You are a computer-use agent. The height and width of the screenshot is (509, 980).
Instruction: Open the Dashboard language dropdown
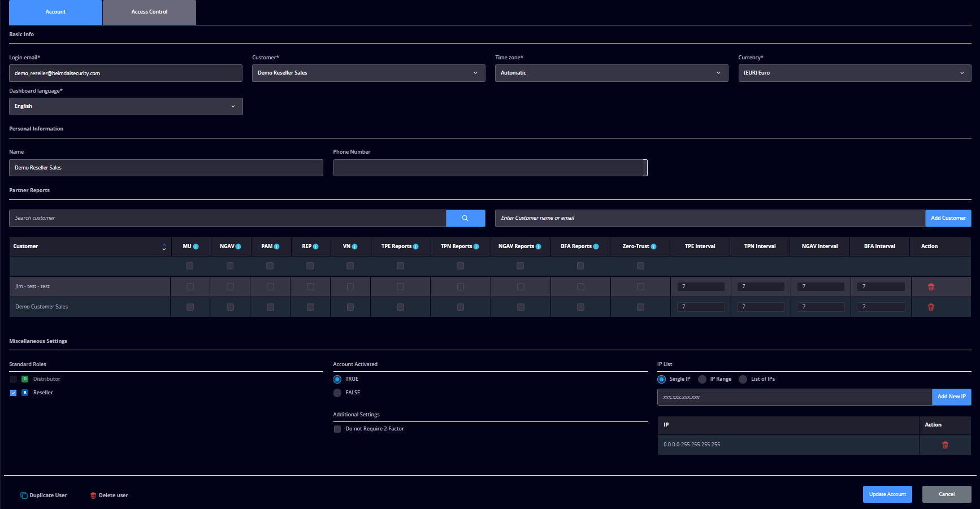(126, 106)
